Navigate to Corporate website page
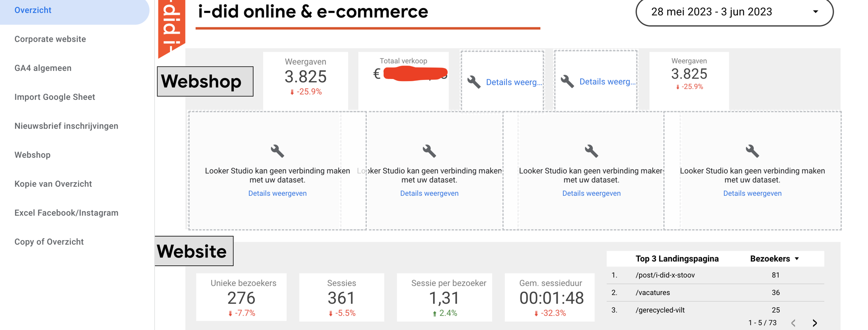Screen dimensions: 868x330 (x=50, y=39)
